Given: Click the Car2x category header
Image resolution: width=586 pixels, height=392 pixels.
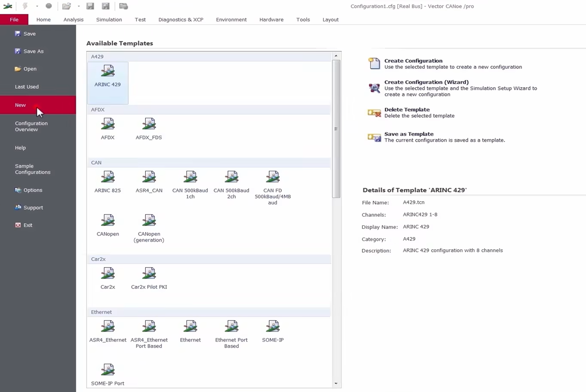Looking at the screenshot, I should 209,259.
